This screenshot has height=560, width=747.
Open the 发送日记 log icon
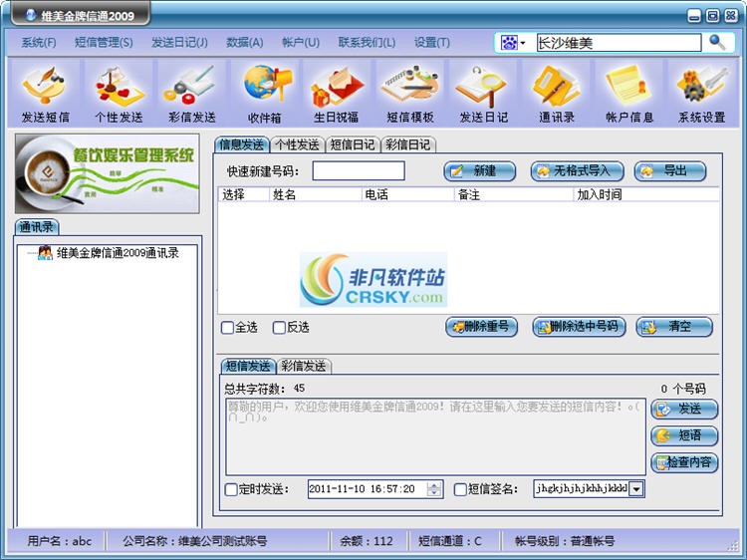(x=483, y=94)
